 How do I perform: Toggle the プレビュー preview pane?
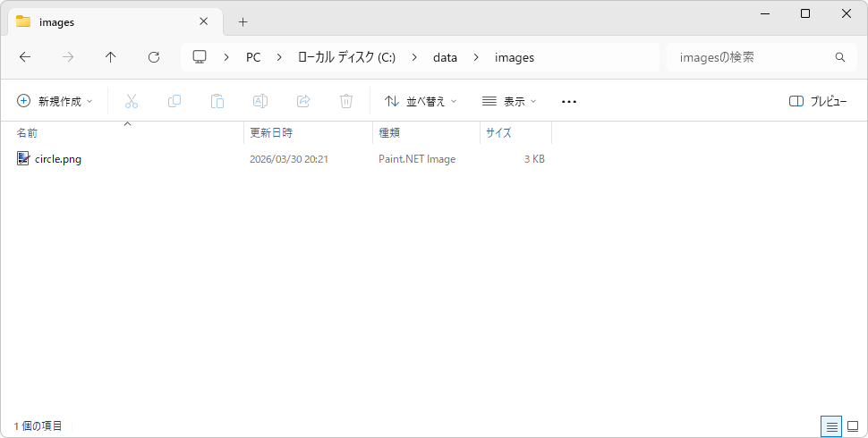pos(818,101)
